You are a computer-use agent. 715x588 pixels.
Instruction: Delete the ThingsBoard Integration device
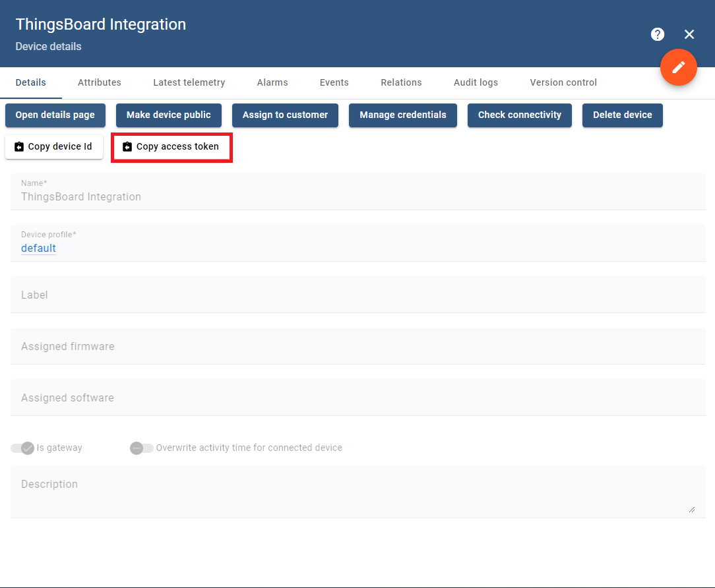click(x=622, y=115)
